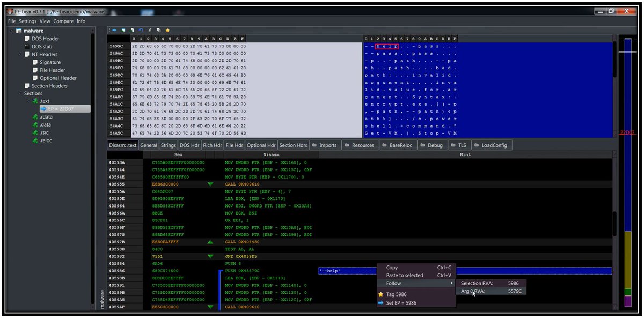Switch to the Section Hdrs tab
This screenshot has height=318, width=644.
(294, 145)
